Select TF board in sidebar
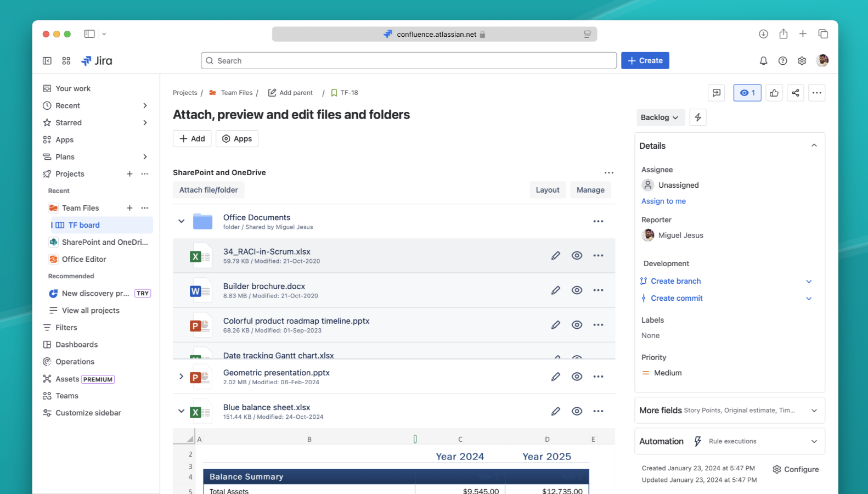Image resolution: width=868 pixels, height=494 pixels. pos(84,225)
